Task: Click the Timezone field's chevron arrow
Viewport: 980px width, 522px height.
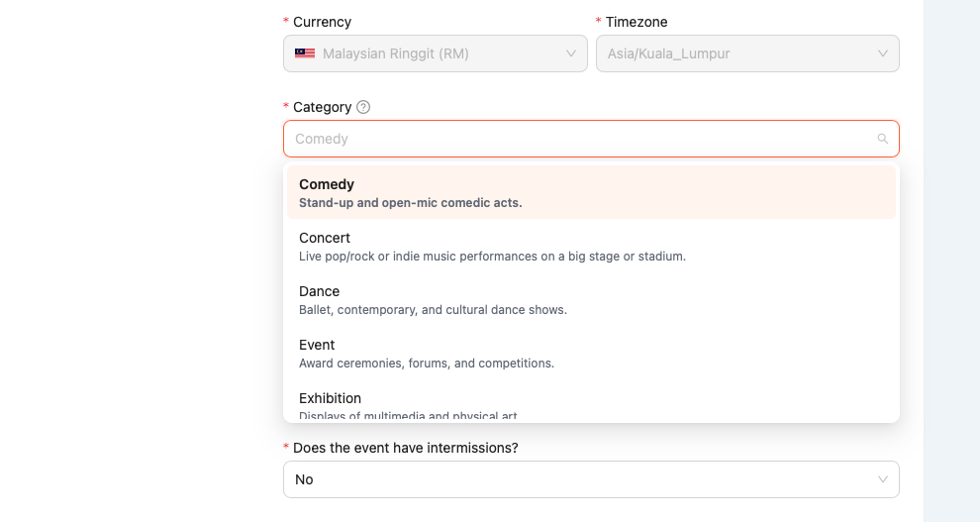Action: tap(882, 53)
